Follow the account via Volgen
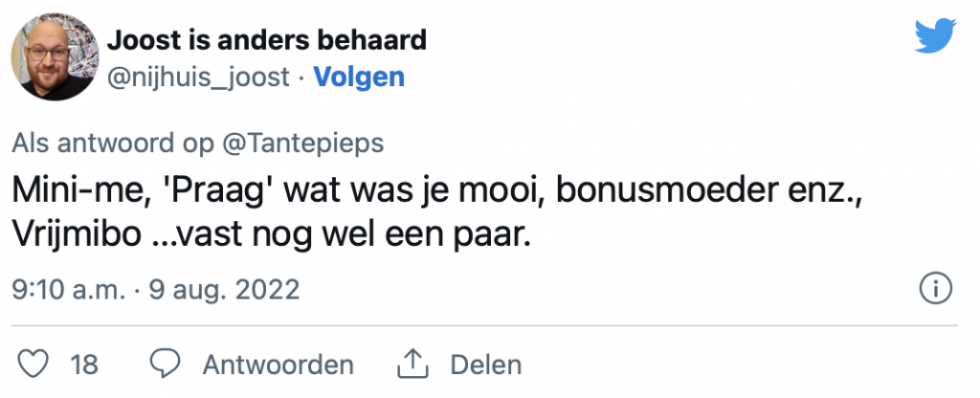The height and width of the screenshot is (398, 980). pos(359,77)
